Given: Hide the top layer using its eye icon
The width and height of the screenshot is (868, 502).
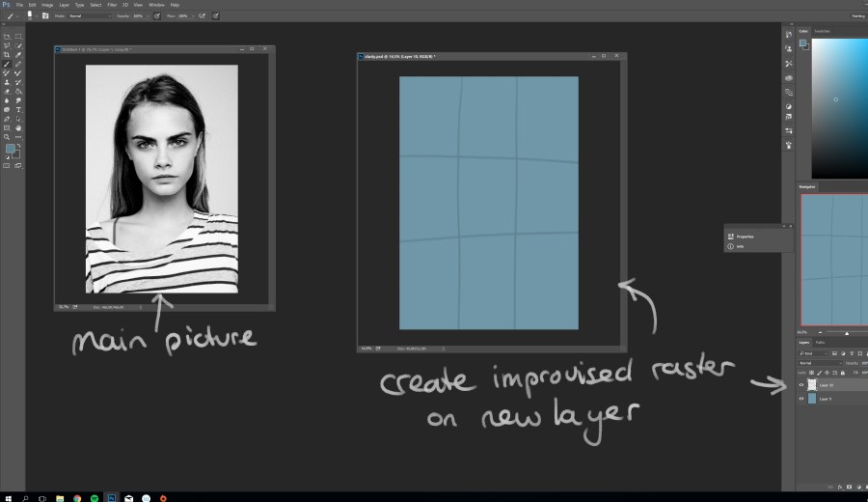Looking at the screenshot, I should 802,384.
